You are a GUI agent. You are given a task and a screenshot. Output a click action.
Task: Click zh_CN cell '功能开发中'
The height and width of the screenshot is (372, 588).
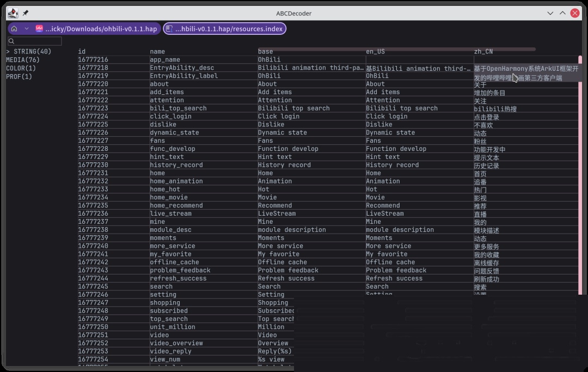tap(490, 150)
